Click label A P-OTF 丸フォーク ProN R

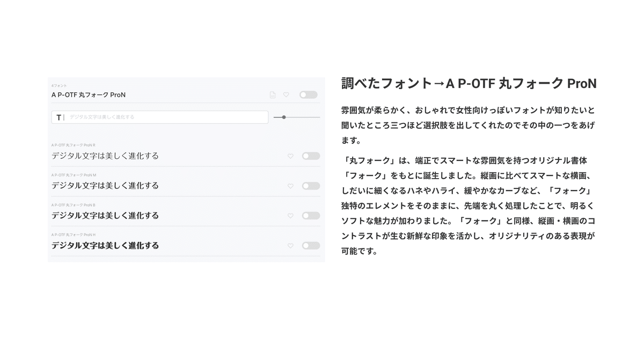[x=74, y=145]
